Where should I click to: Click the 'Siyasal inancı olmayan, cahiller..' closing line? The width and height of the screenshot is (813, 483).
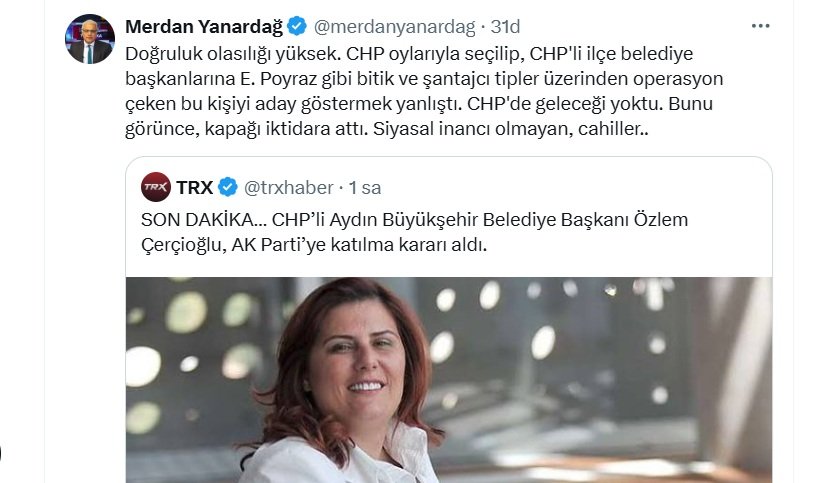click(x=511, y=129)
